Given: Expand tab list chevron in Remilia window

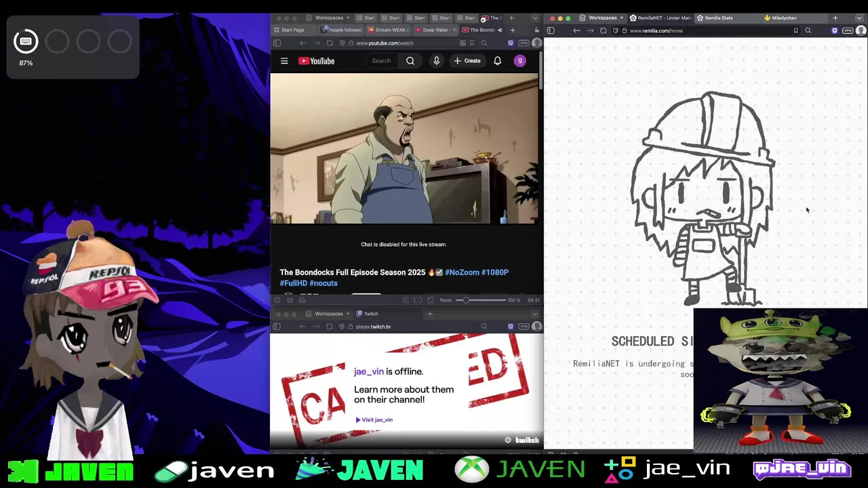Looking at the screenshot, I should [861, 18].
